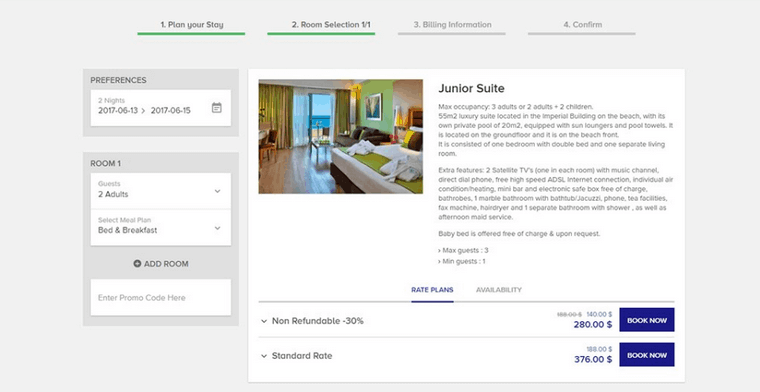Expand the Non Refundable -30% chevron

click(x=264, y=321)
